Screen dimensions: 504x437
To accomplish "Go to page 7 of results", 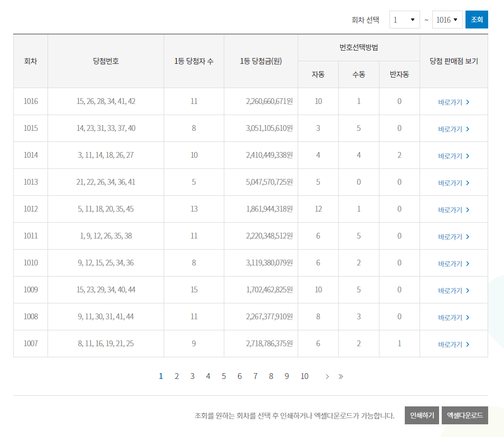I will pyautogui.click(x=255, y=376).
